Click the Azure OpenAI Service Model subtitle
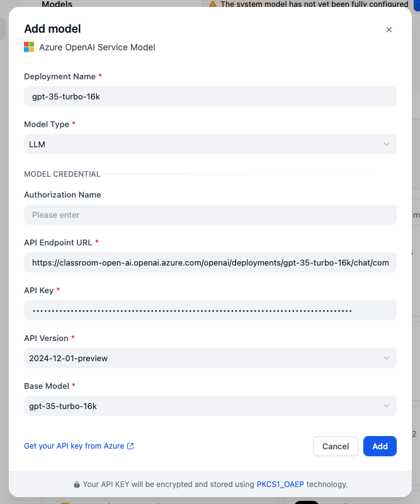This screenshot has width=420, height=504. click(x=97, y=47)
